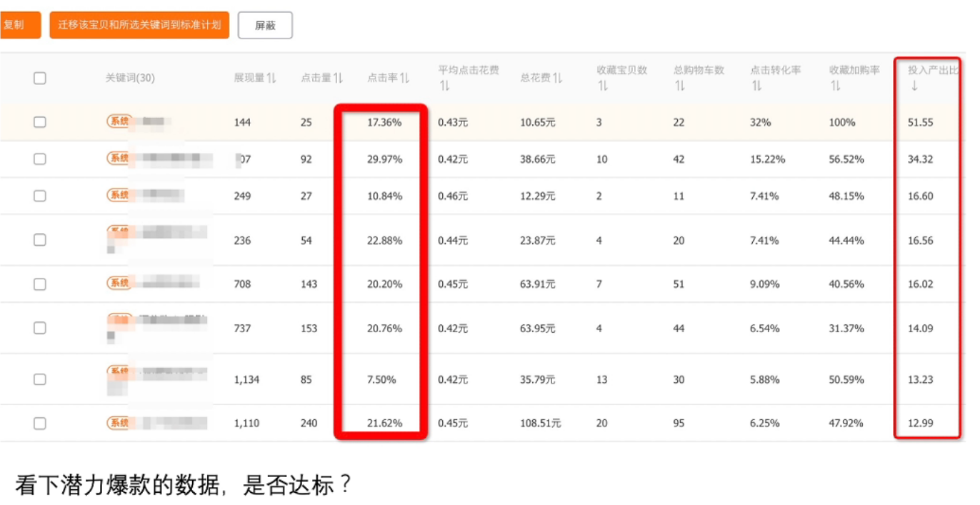Click the 10.84% click rate cell
Viewport: 980px width, 505px height.
[384, 196]
